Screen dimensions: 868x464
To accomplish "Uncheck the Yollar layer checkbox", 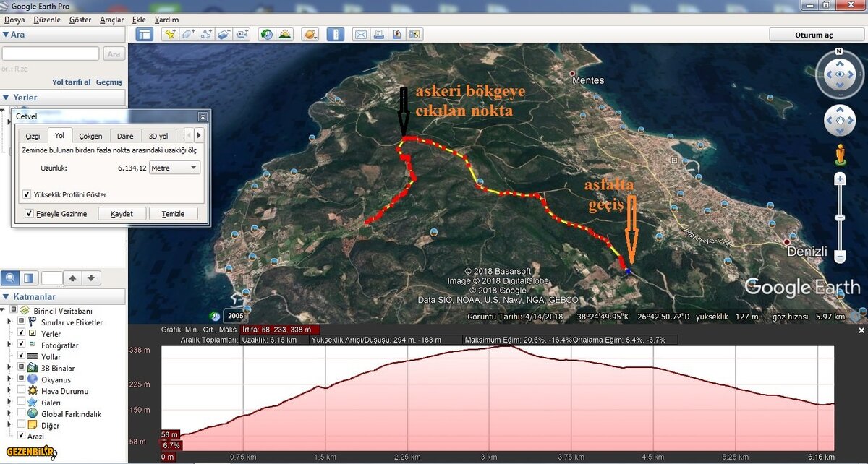I will [x=21, y=357].
